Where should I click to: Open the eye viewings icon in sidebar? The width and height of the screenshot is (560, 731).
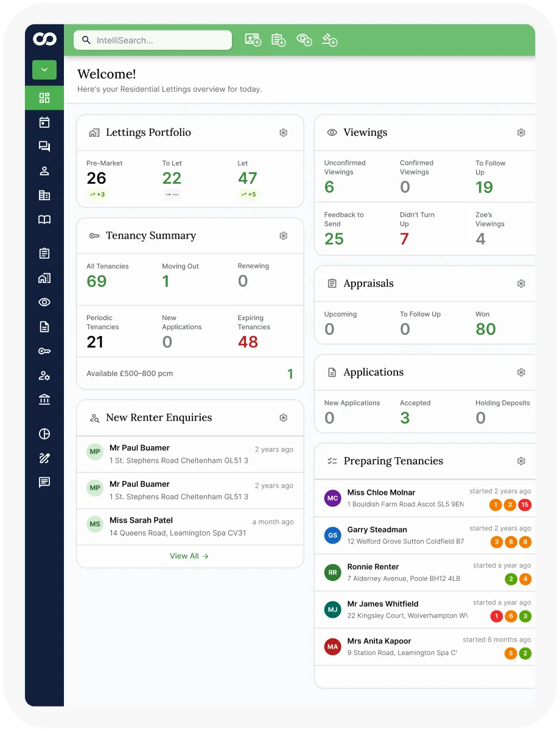44,303
